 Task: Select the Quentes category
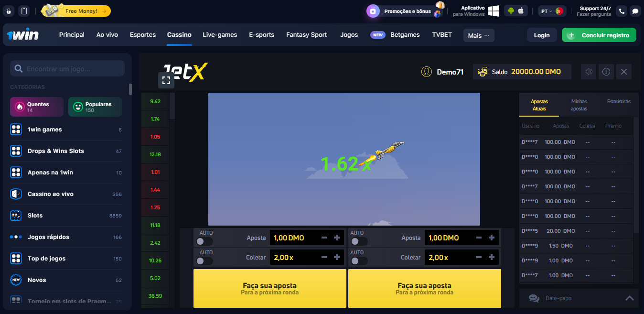pos(36,107)
